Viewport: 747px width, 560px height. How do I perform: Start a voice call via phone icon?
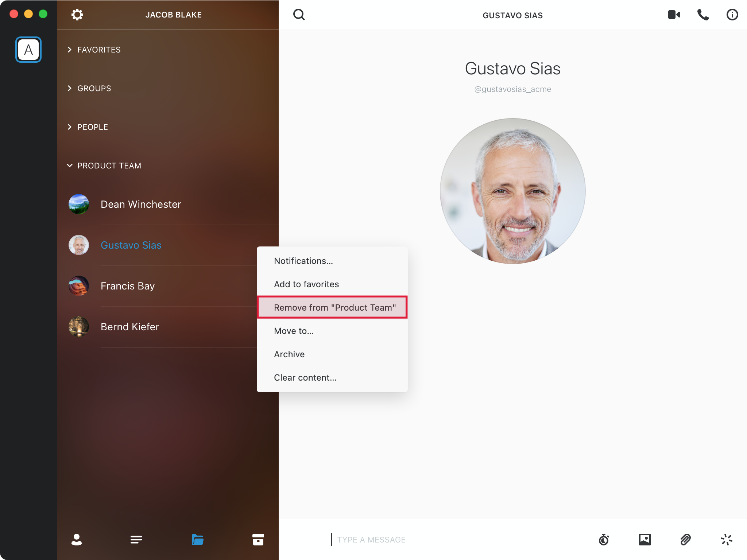click(703, 15)
